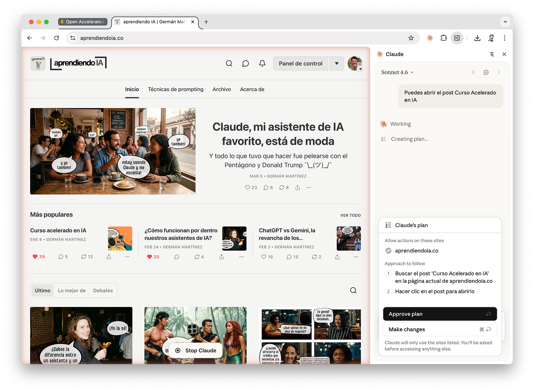Viewport: 534px width, 392px height.
Task: Open comments on ChatGPT vs Gemini showing 15
Action: pyautogui.click(x=292, y=257)
